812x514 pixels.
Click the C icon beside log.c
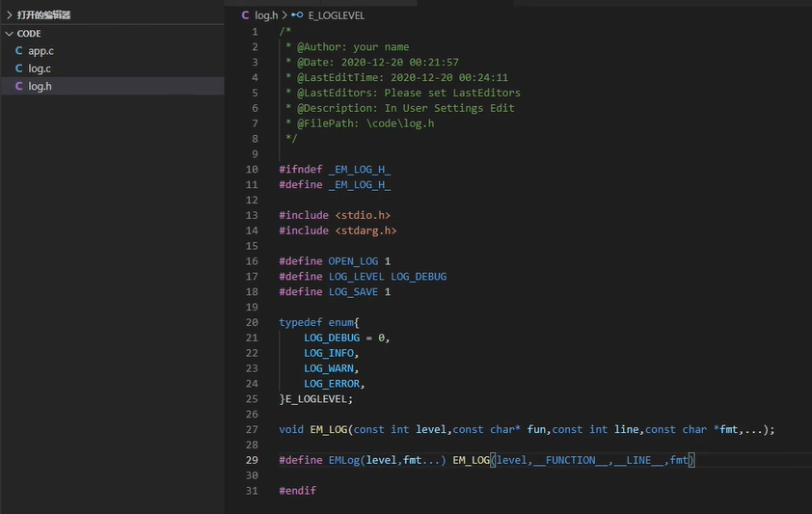(x=18, y=68)
